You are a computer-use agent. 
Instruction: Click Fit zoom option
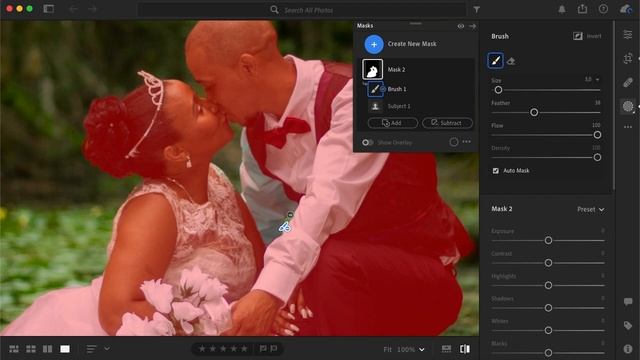click(387, 349)
